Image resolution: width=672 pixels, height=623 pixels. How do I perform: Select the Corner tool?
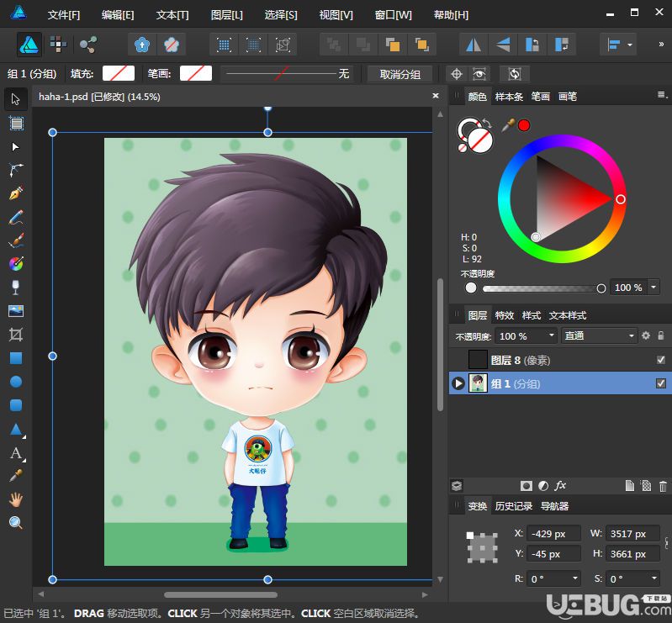click(16, 170)
